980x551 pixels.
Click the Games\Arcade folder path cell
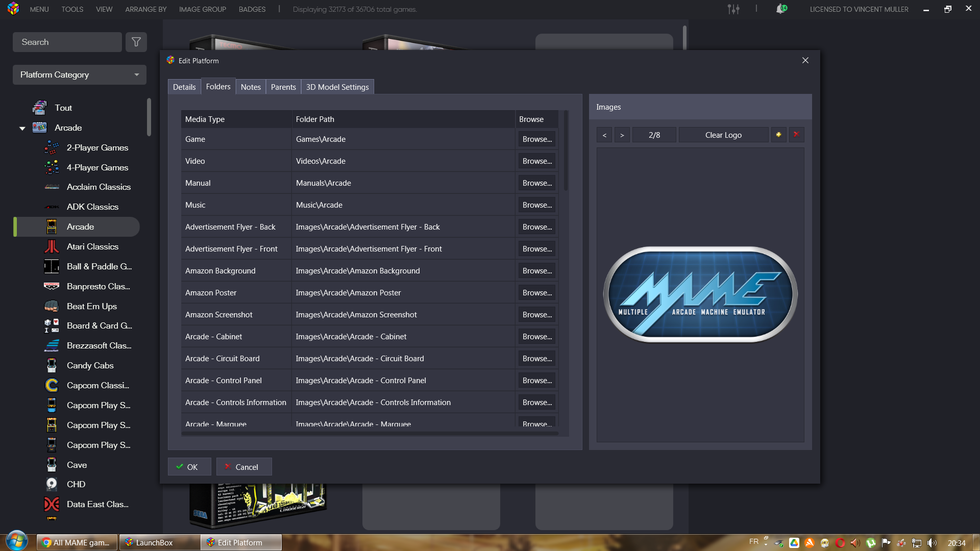[403, 139]
